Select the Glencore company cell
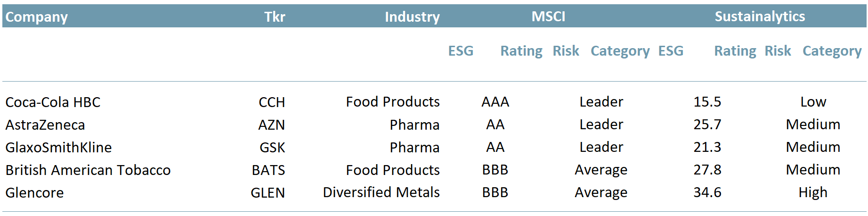 click(34, 193)
